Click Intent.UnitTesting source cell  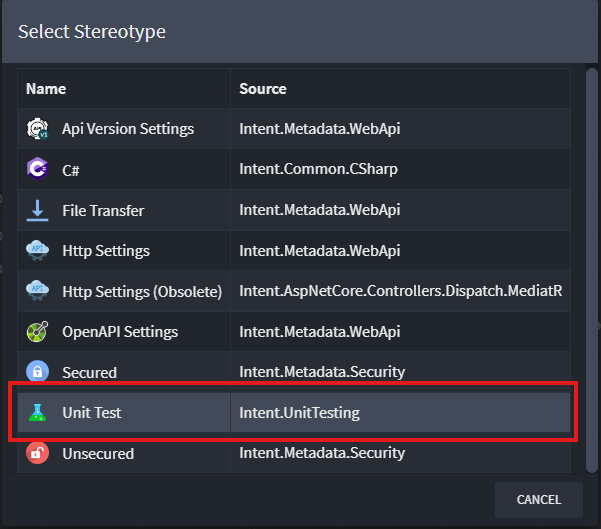tap(401, 413)
